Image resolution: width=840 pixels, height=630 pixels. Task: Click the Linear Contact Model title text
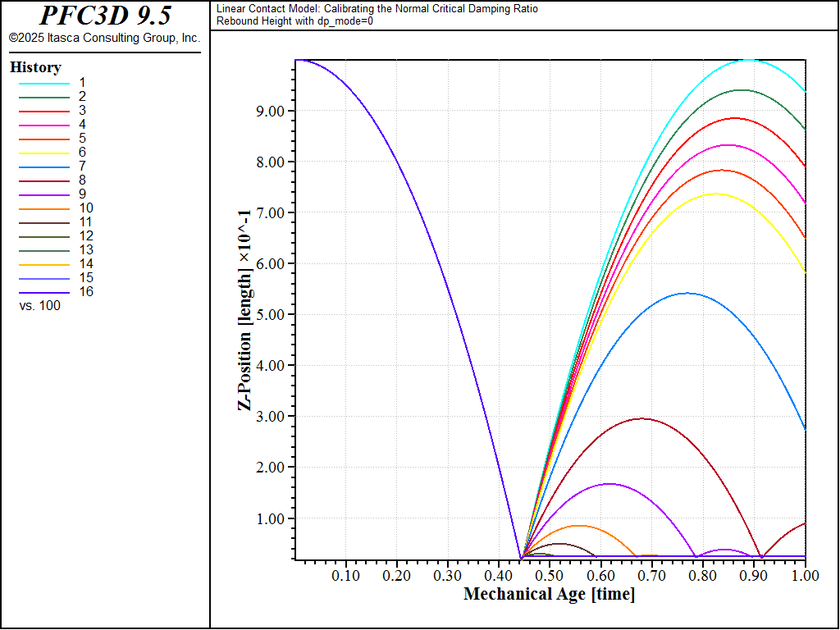377,8
